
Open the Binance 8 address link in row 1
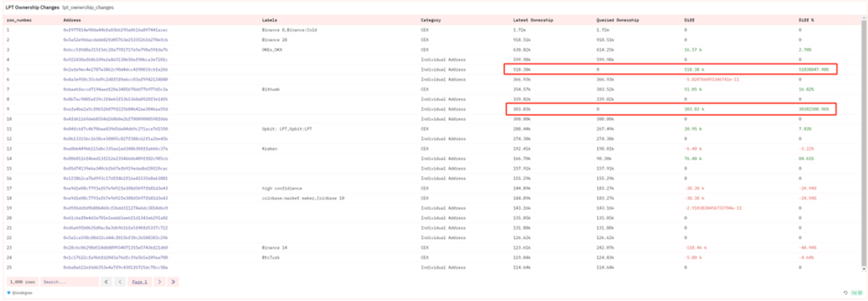(116, 30)
